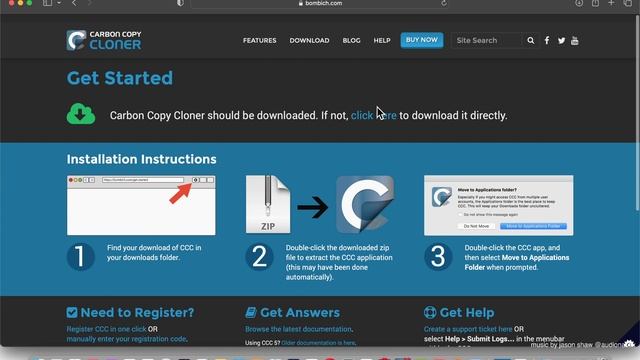Screen dimensions: 640x360
Task: Follow the 'click here' direct download link
Action: [373, 116]
